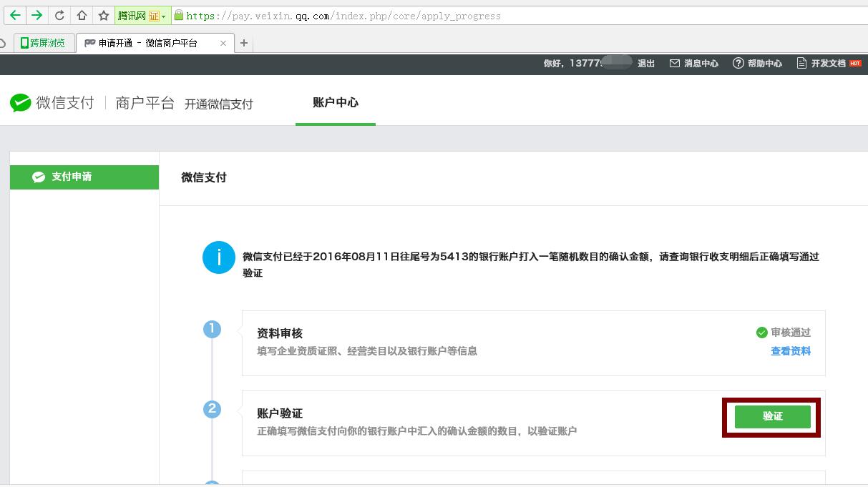Reload the page with refresh icon
This screenshot has width=868, height=487.
coord(59,15)
